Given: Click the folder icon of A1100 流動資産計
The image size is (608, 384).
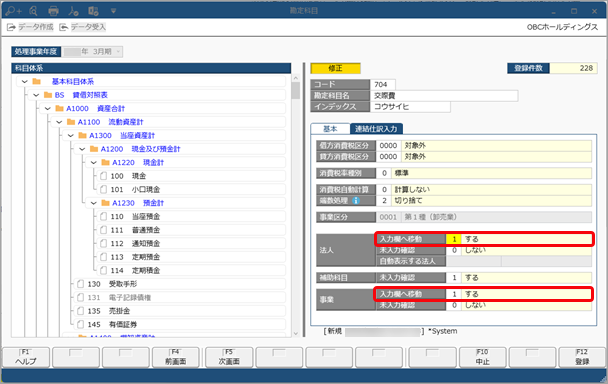Looking at the screenshot, I should click(x=71, y=122).
